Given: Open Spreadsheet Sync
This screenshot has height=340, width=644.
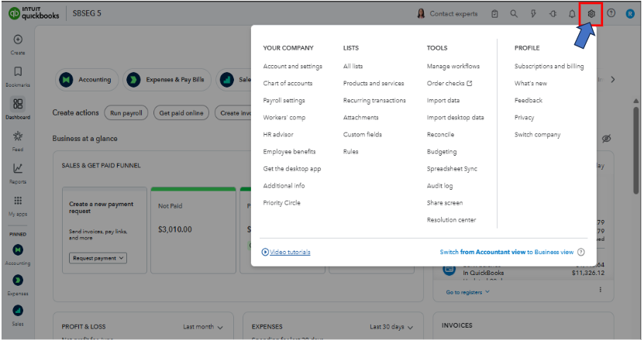Looking at the screenshot, I should [452, 169].
